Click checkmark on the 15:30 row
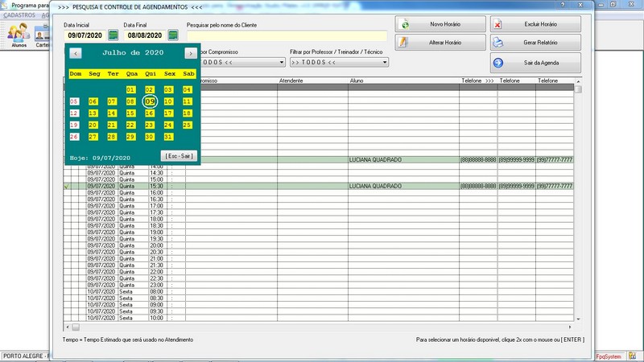This screenshot has height=362, width=644. point(67,187)
